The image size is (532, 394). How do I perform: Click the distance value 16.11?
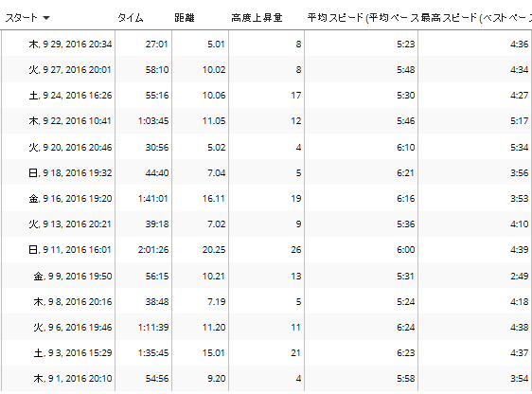coord(214,199)
